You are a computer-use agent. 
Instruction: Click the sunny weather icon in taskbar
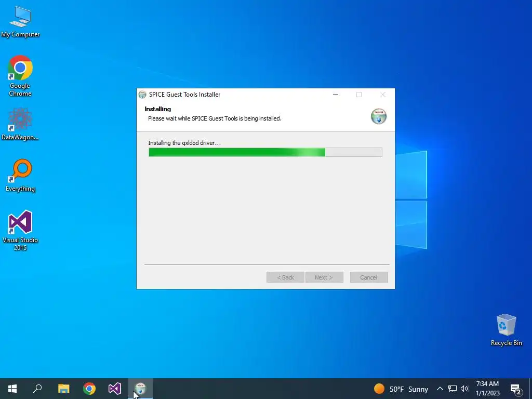(379, 389)
